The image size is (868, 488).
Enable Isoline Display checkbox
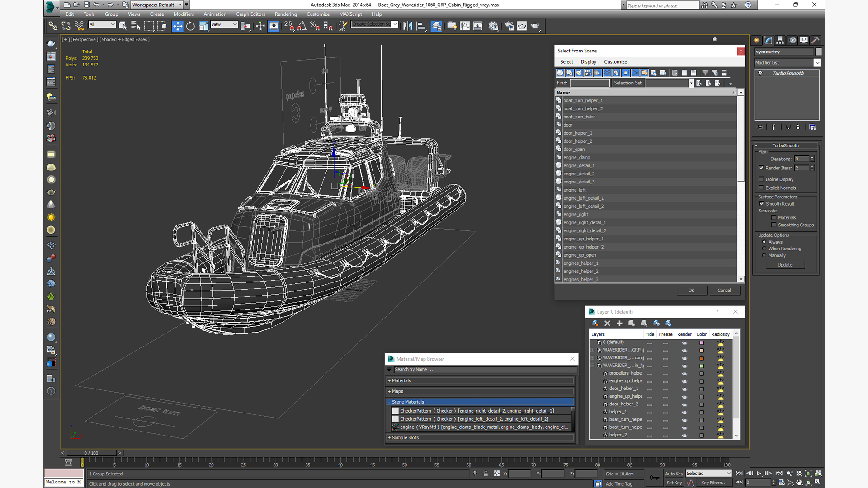point(761,179)
